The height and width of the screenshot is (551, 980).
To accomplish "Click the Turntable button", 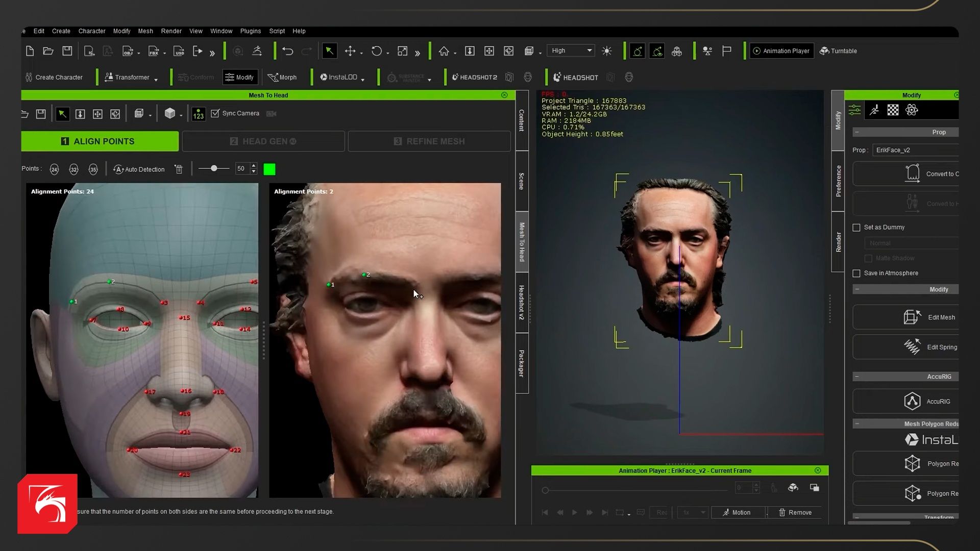I will pos(838,51).
